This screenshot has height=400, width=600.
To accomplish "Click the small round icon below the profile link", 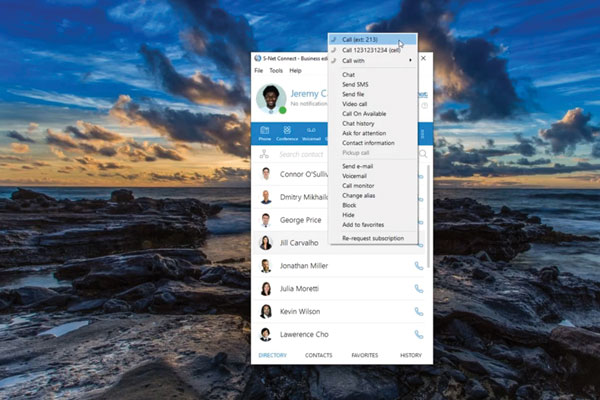I will [x=424, y=106].
